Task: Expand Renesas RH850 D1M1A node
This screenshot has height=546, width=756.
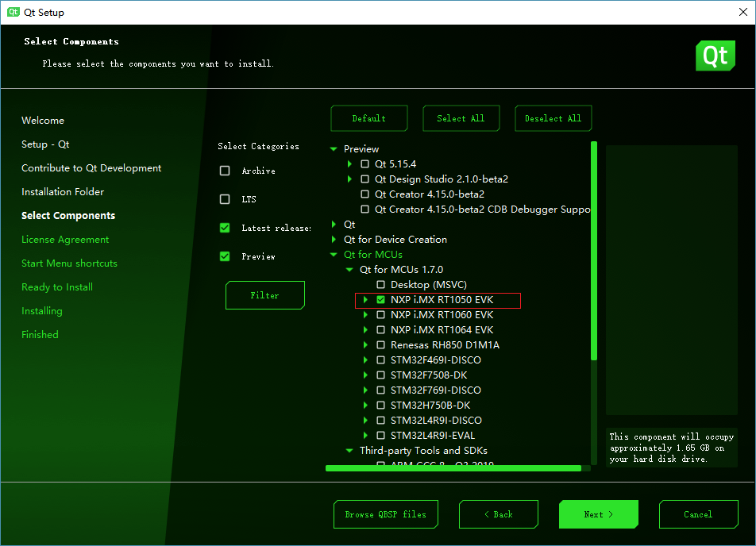Action: [x=365, y=345]
